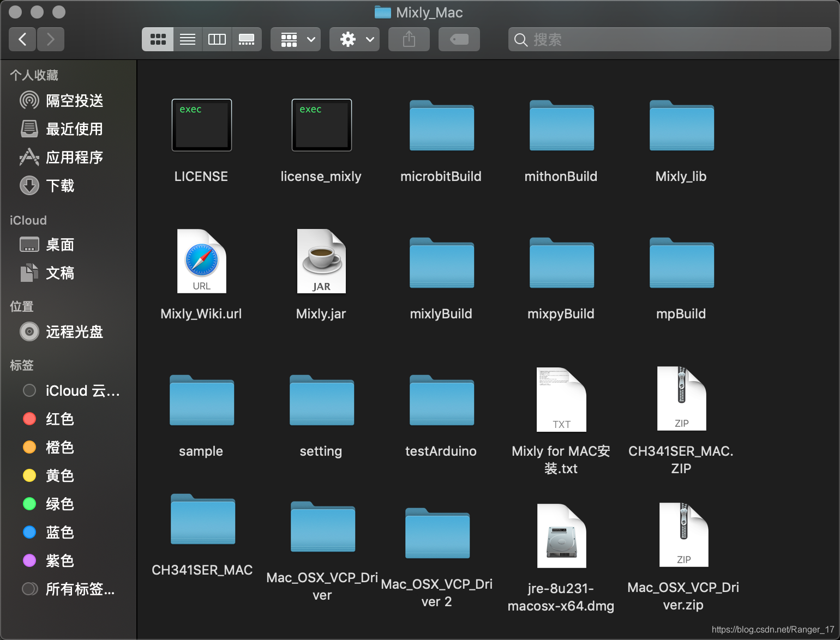Viewport: 840px width, 640px height.
Task: Show 所有标签… all tags
Action: click(x=68, y=589)
